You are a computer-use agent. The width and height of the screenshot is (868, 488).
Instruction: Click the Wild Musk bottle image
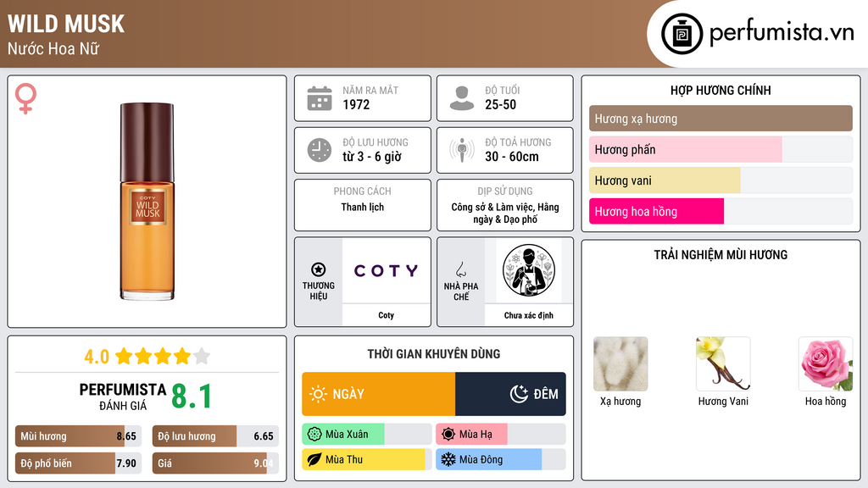[147, 202]
